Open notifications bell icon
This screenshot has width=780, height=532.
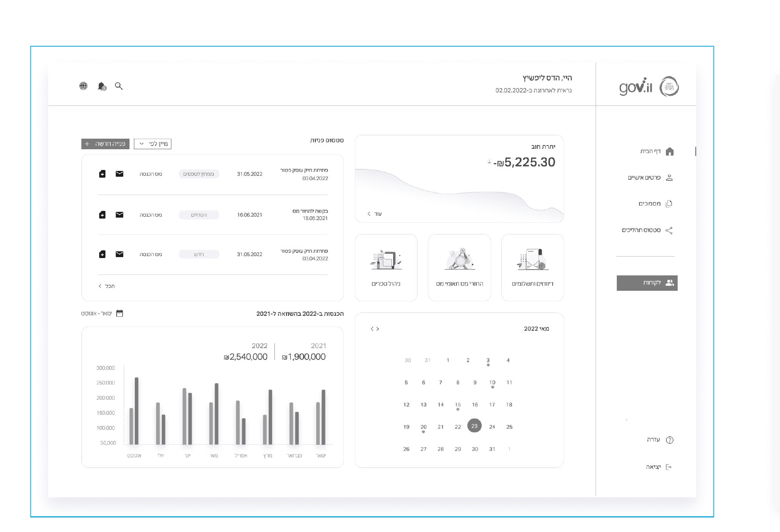[x=102, y=86]
